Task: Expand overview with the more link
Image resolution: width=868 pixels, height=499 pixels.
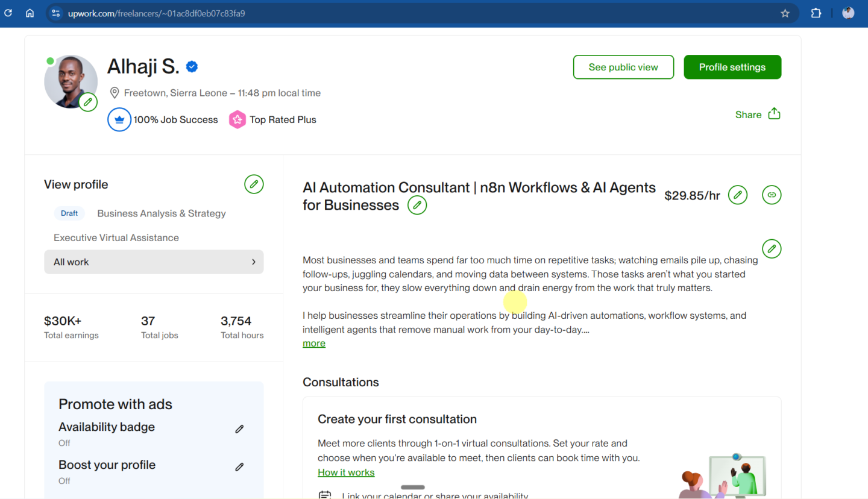Action: click(x=314, y=344)
